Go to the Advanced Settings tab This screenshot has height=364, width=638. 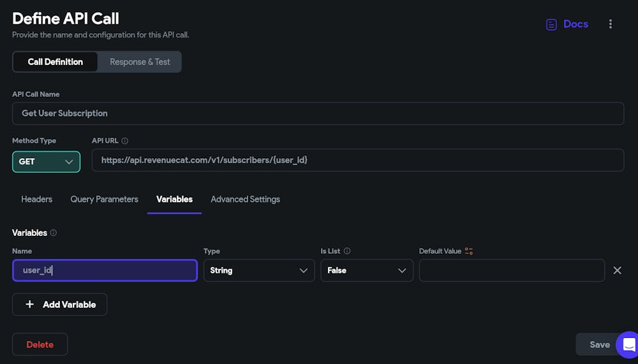tap(245, 199)
